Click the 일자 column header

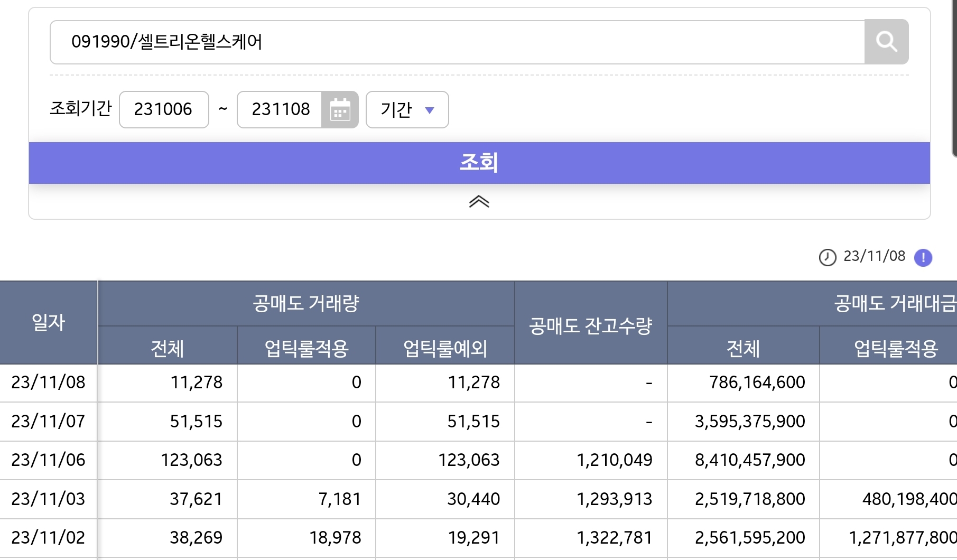pos(49,322)
